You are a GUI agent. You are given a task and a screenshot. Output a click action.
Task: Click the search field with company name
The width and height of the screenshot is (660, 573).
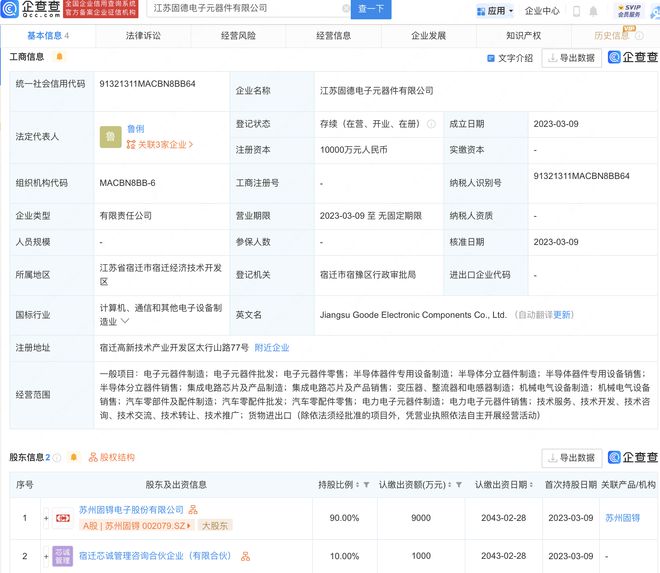point(246,8)
